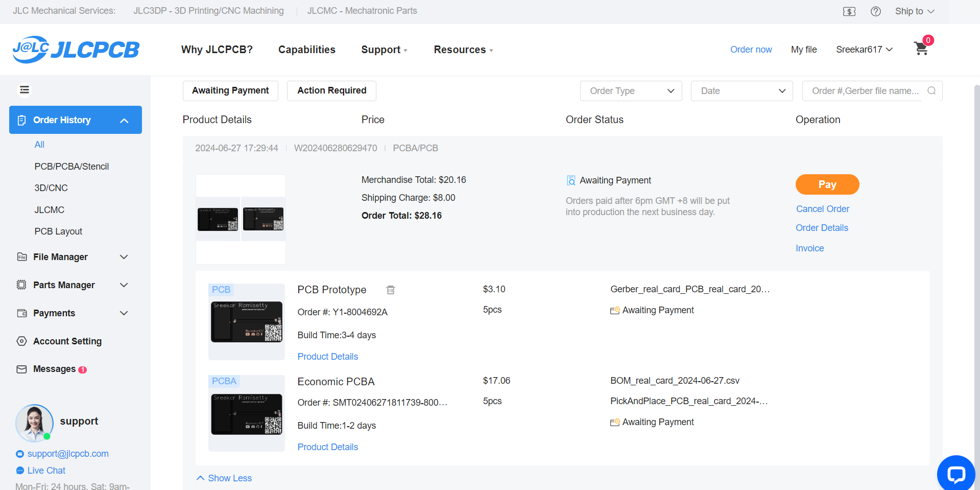The width and height of the screenshot is (980, 490).
Task: Click the order summary thumbnail image
Action: click(241, 219)
